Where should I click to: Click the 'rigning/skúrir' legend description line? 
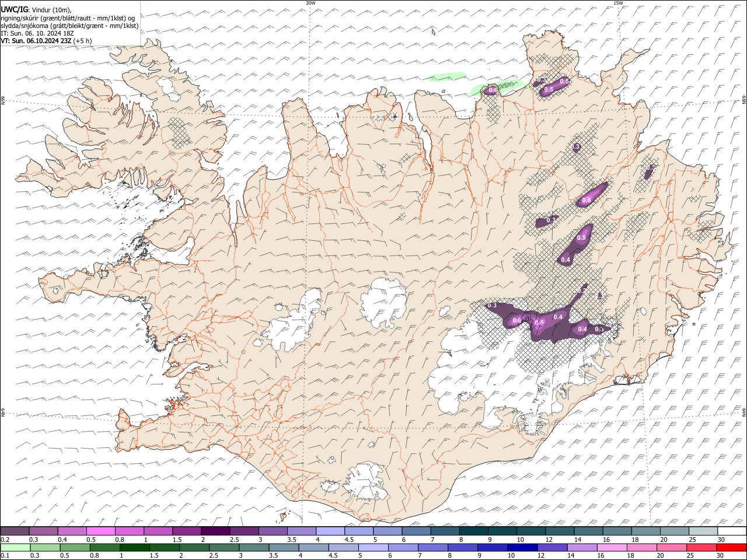(68, 18)
